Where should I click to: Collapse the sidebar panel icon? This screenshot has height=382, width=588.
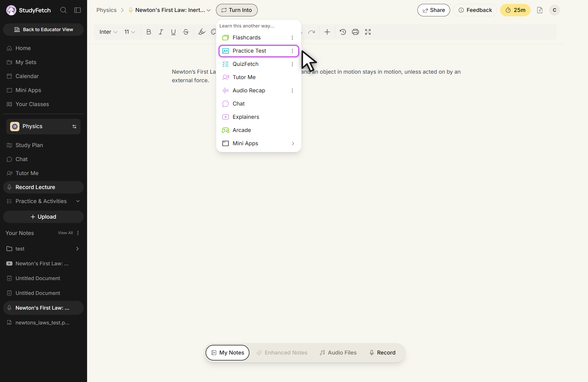click(x=78, y=10)
